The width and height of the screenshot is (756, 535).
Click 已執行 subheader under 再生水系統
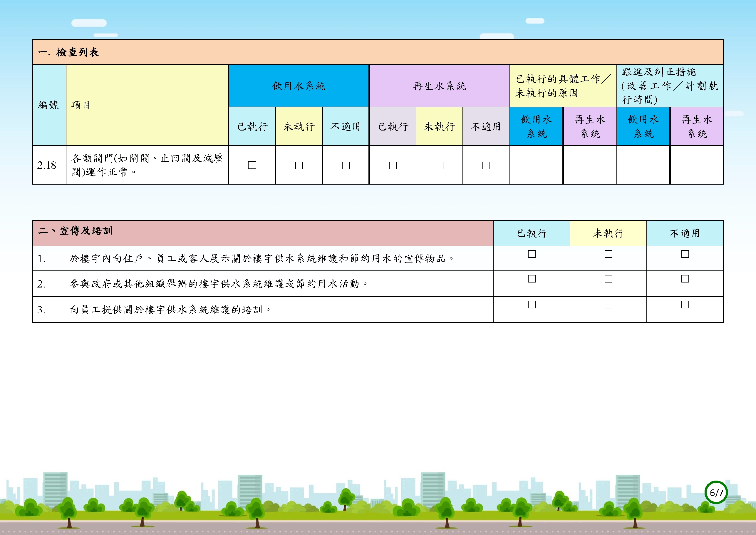393,126
